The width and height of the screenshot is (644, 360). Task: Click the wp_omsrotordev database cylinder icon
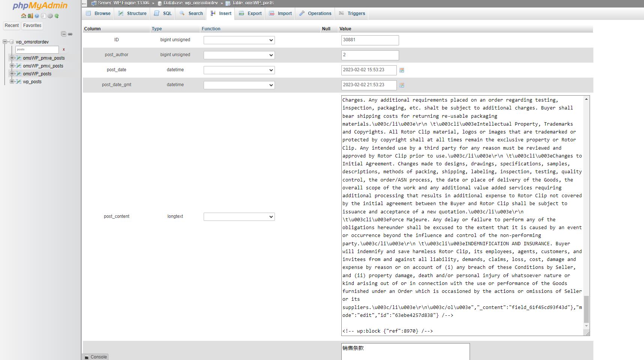12,42
